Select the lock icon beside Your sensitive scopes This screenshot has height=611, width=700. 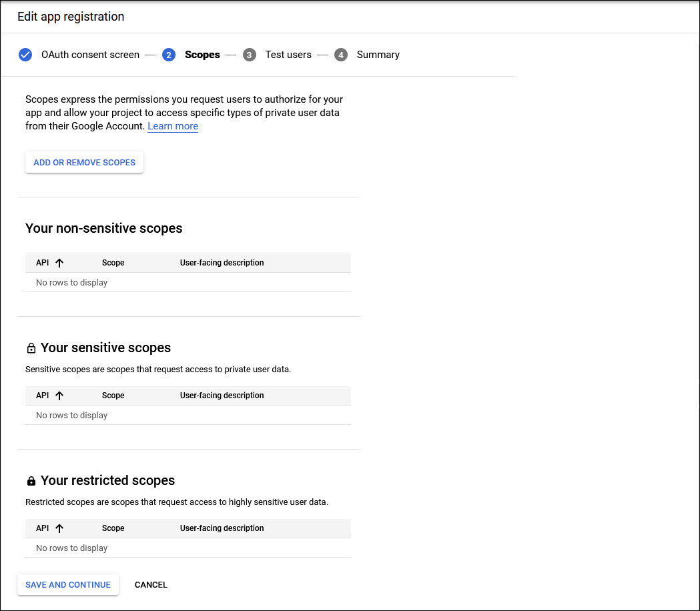point(31,347)
